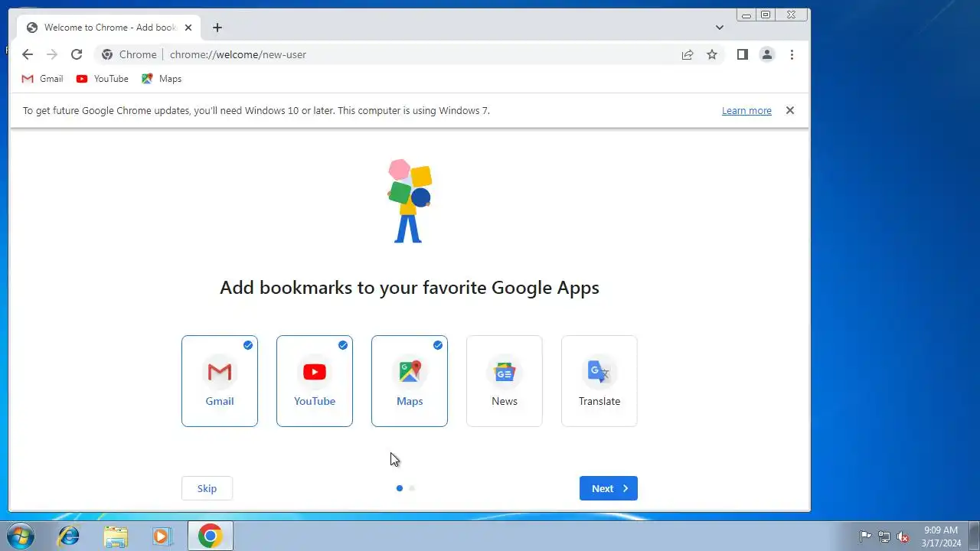980x551 pixels.
Task: Click the Skip button
Action: point(207,488)
